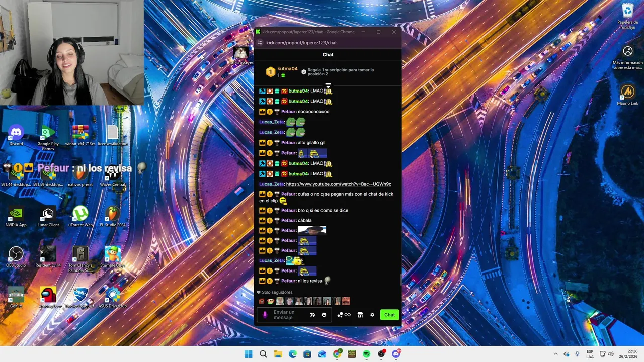Viewport: 644px width, 362px height.
Task: Open Outlook from the taskbar
Action: (322, 354)
